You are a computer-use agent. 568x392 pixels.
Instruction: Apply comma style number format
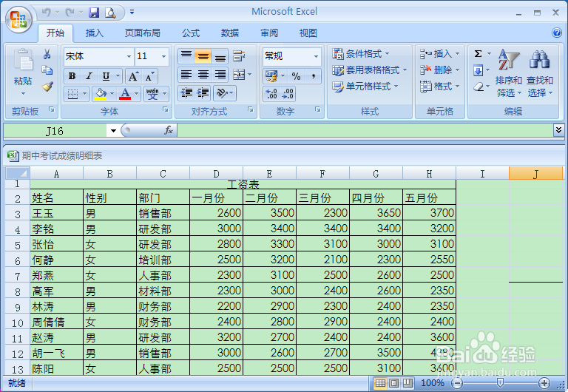[x=313, y=76]
